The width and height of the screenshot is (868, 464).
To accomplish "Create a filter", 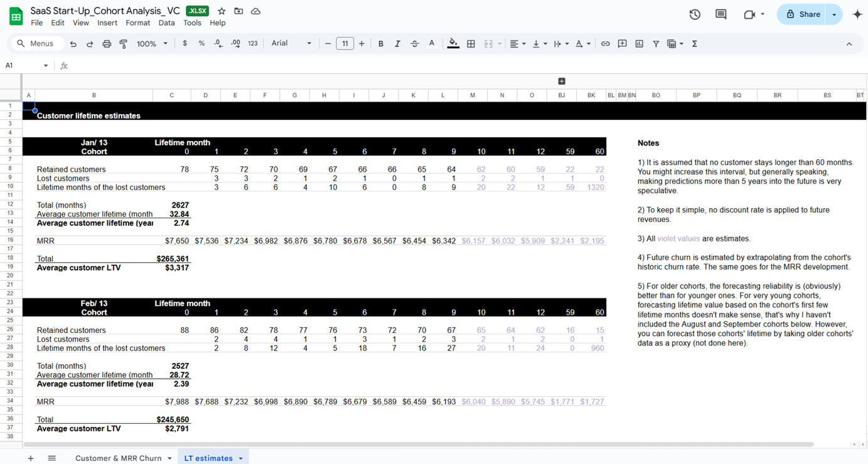I will (655, 43).
